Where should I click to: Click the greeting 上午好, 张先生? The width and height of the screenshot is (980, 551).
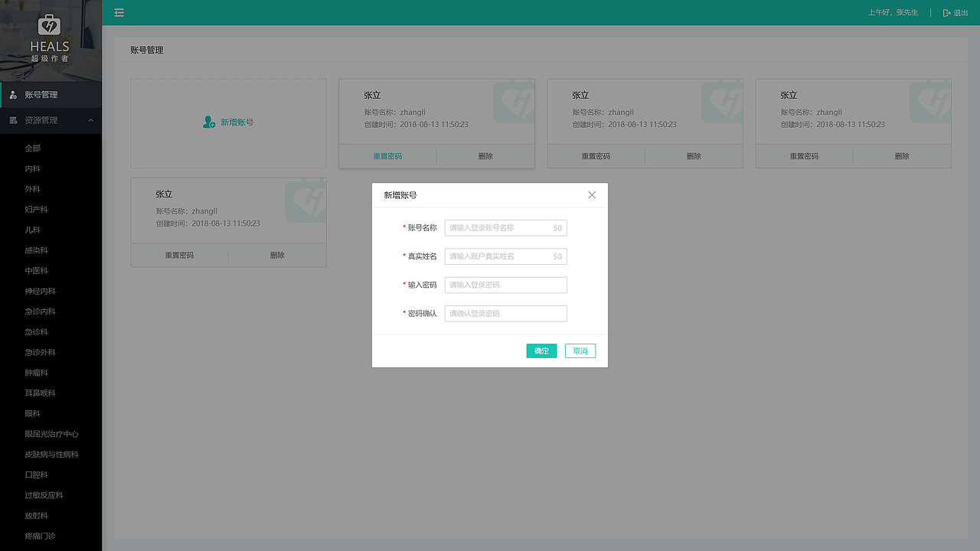pos(893,12)
